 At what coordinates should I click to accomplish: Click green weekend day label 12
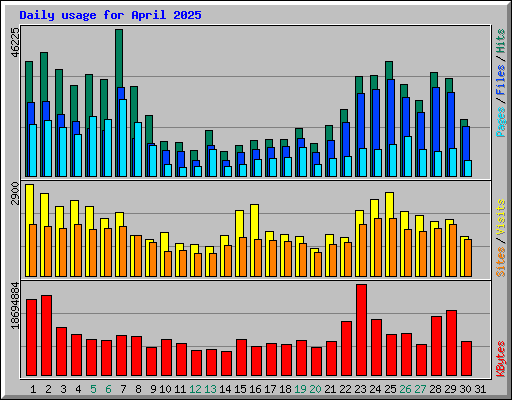tap(195, 389)
